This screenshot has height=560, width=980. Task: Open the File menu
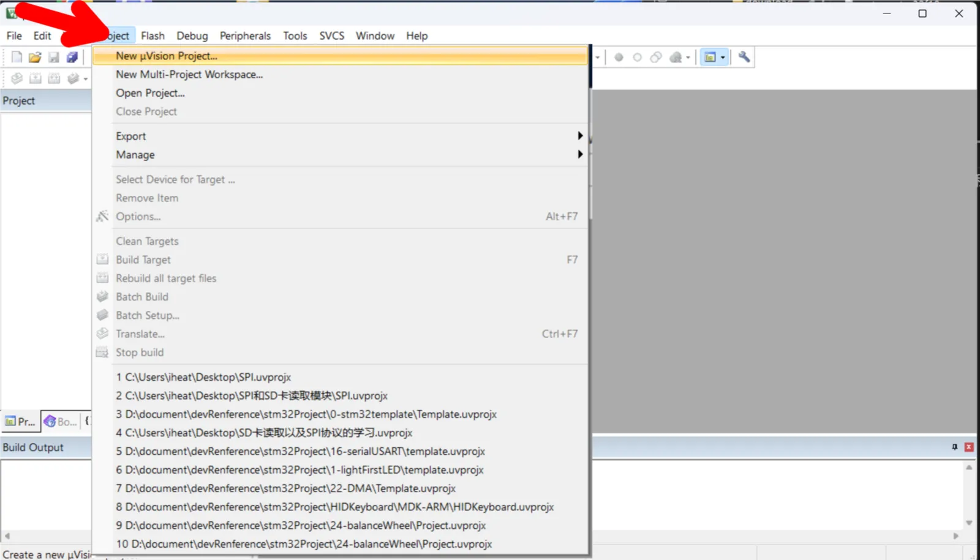tap(14, 35)
